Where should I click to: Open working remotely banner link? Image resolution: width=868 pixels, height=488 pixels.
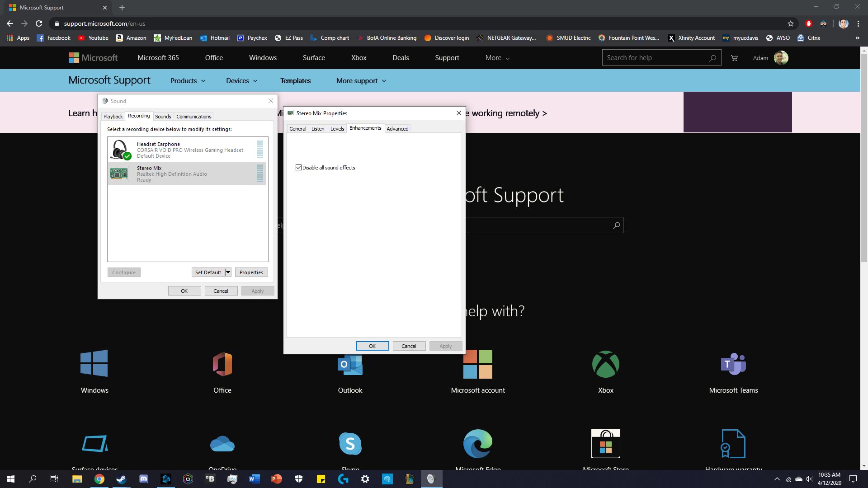coord(509,113)
